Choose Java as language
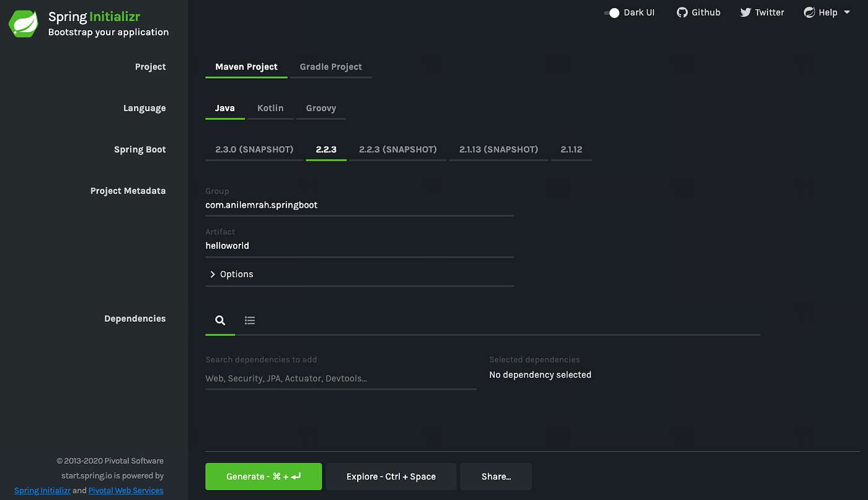 [224, 108]
